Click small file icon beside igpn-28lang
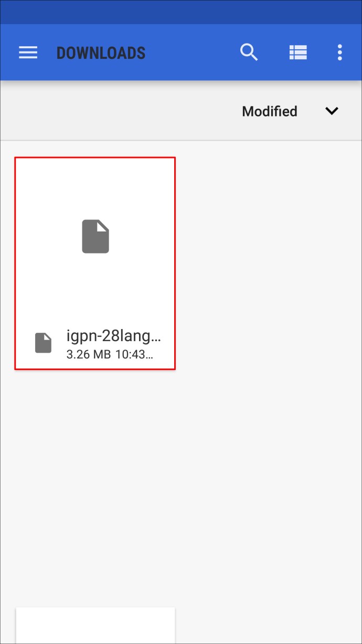 (43, 343)
